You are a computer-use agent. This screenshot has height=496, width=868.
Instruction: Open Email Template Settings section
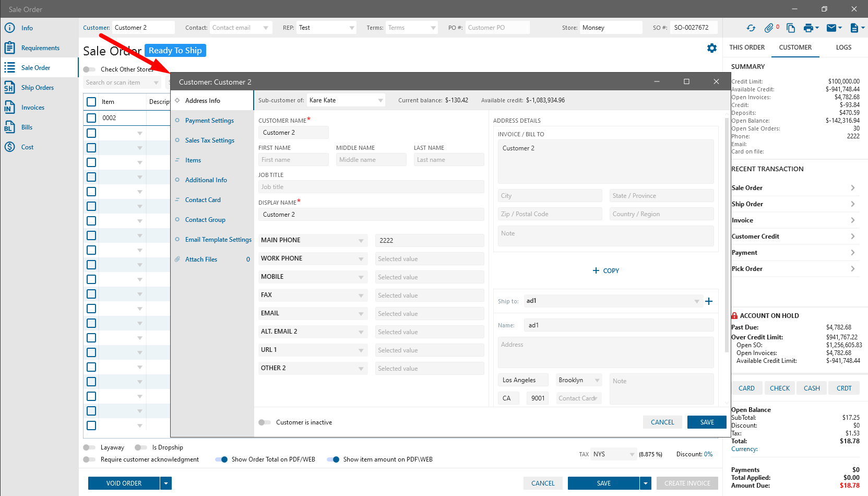(x=218, y=240)
